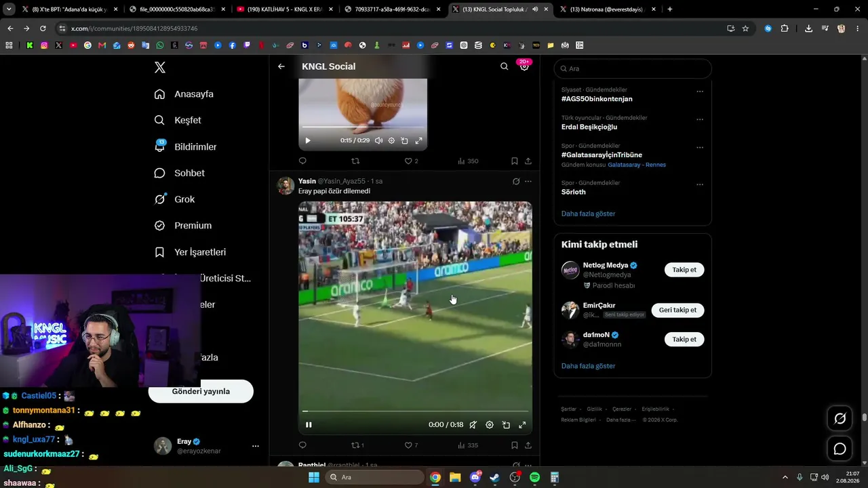Reply to the hamster video post

pos(302,161)
